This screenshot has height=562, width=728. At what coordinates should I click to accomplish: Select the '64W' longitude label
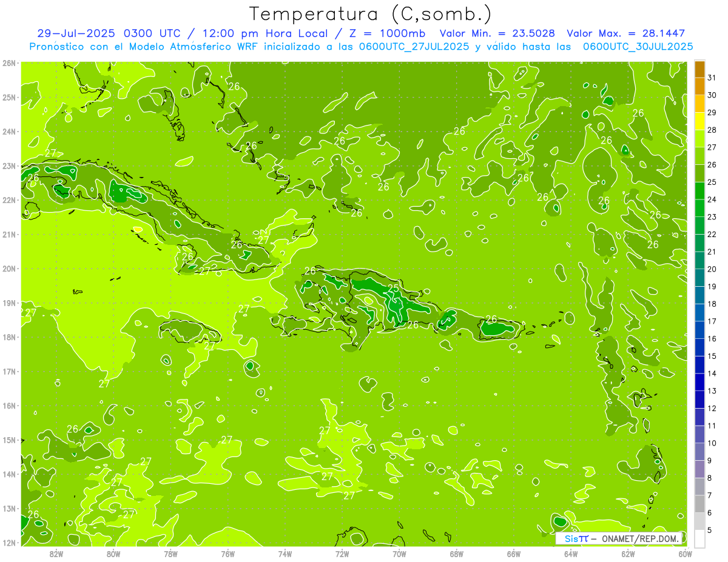coord(571,554)
